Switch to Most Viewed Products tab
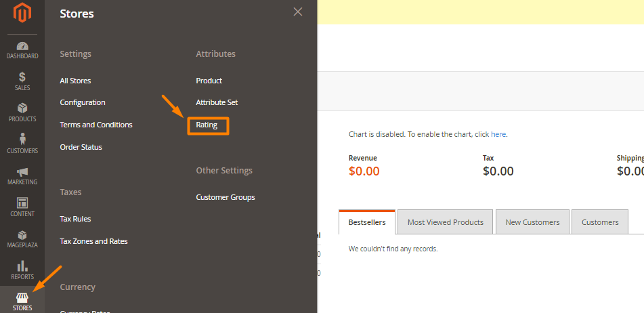Screen dimensions: 644x313 (445, 222)
